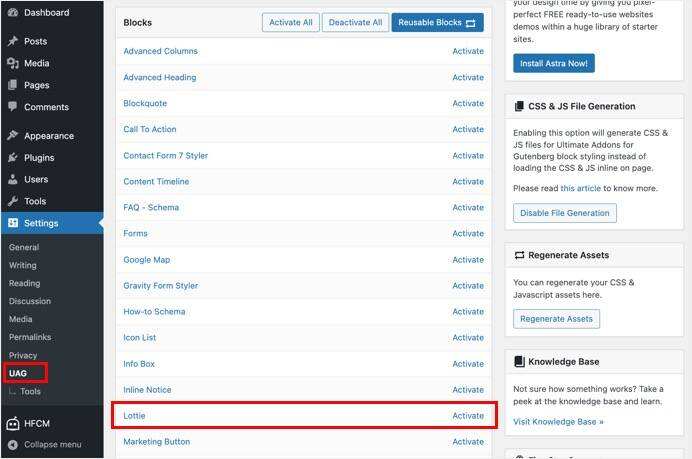Select the General settings submenu
The image size is (692, 459).
(x=24, y=248)
